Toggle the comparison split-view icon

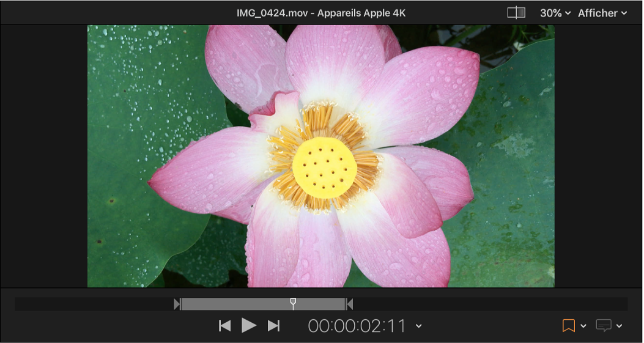516,13
